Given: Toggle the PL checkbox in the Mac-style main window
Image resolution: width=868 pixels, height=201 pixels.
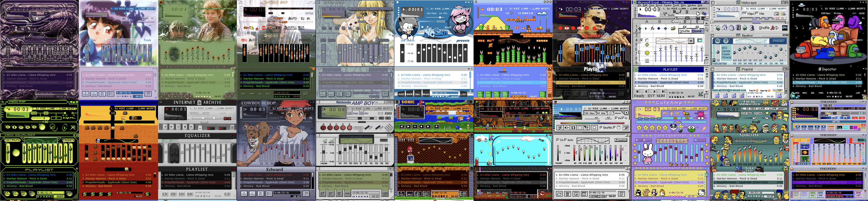Looking at the screenshot, I should point(623,118).
